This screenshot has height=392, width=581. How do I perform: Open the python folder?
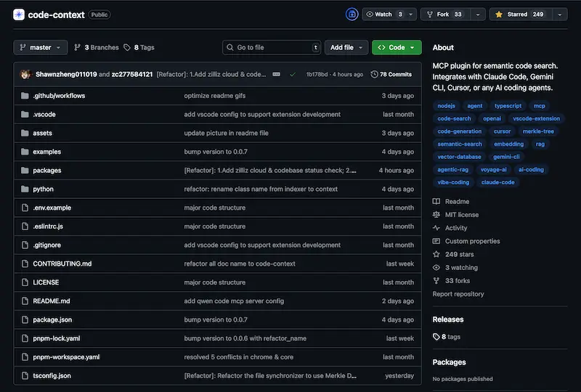pos(43,189)
